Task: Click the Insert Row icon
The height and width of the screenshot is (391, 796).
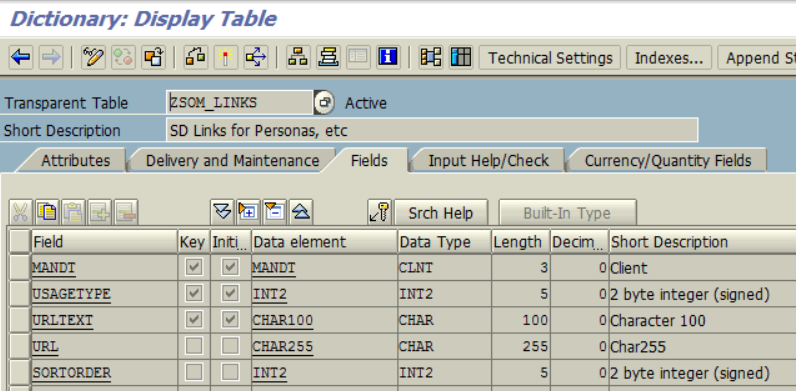Action: pyautogui.click(x=100, y=212)
